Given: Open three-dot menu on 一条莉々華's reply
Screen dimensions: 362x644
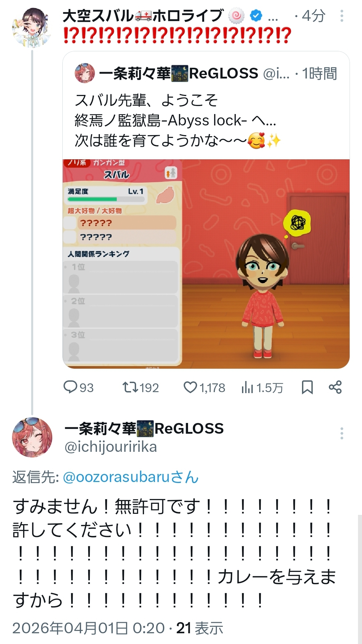Looking at the screenshot, I should (x=342, y=433).
